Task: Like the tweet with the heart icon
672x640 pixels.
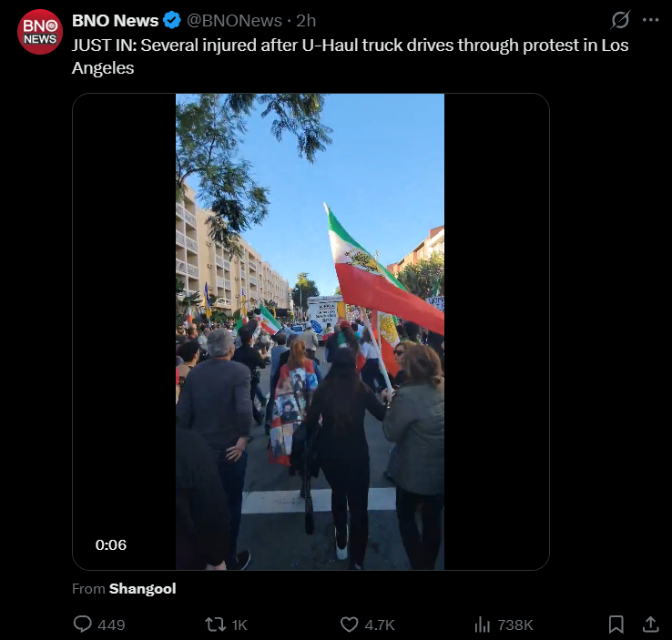Action: point(350,625)
